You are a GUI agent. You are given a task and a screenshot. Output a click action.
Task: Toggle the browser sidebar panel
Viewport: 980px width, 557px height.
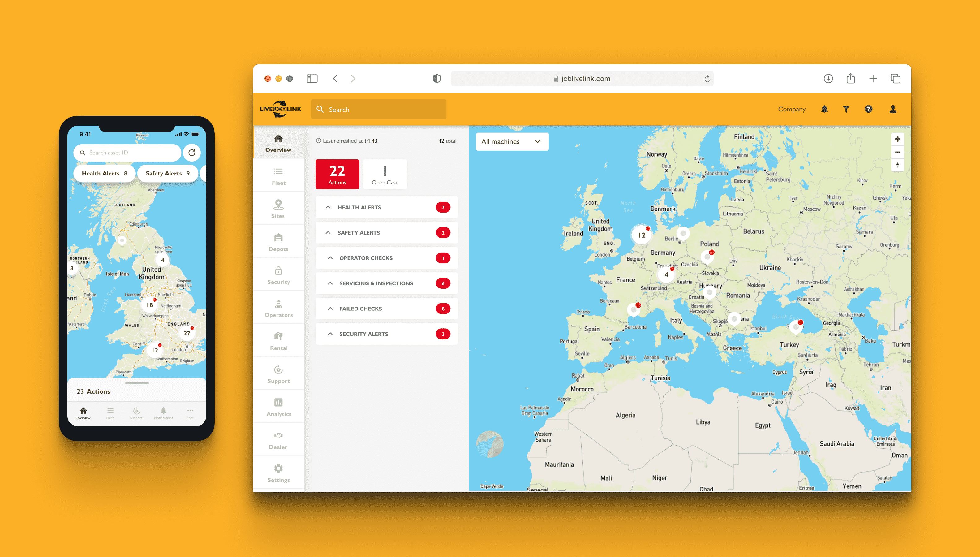[312, 79]
